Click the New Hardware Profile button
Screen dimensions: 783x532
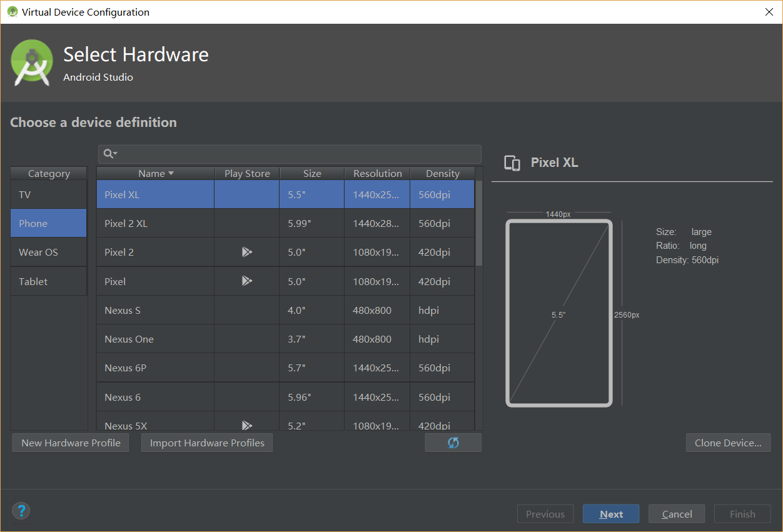71,443
